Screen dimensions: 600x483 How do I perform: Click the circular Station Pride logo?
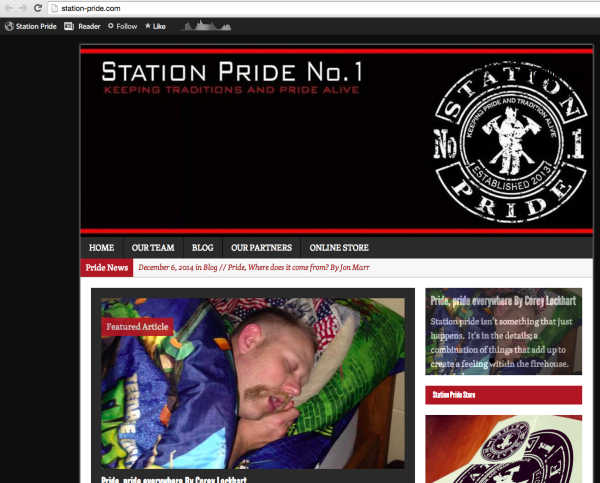point(509,142)
